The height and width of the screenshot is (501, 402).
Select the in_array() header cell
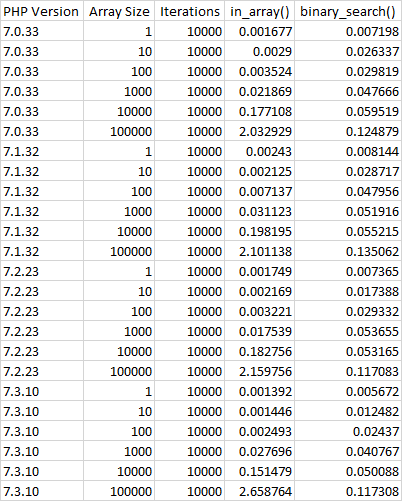pyautogui.click(x=260, y=11)
